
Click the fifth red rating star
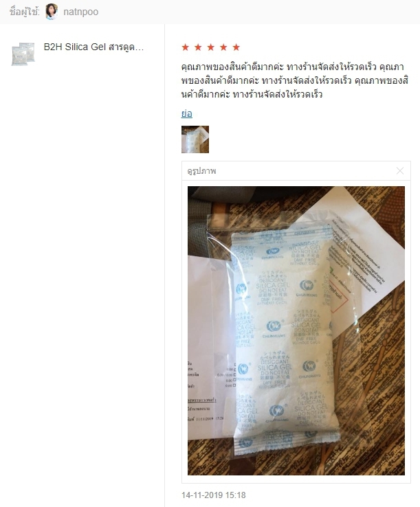[x=236, y=47]
